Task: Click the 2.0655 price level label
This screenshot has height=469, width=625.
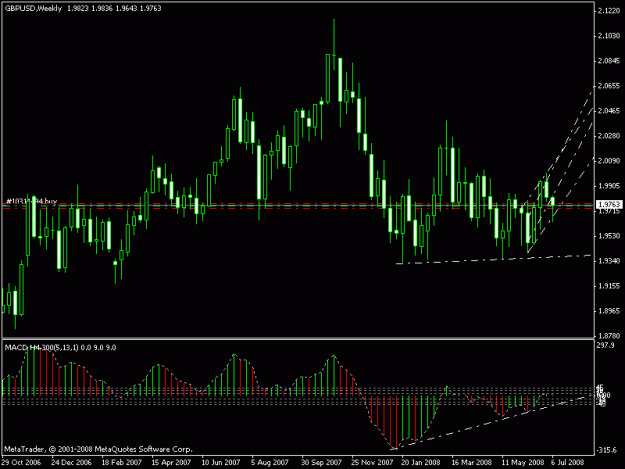Action: pos(609,86)
